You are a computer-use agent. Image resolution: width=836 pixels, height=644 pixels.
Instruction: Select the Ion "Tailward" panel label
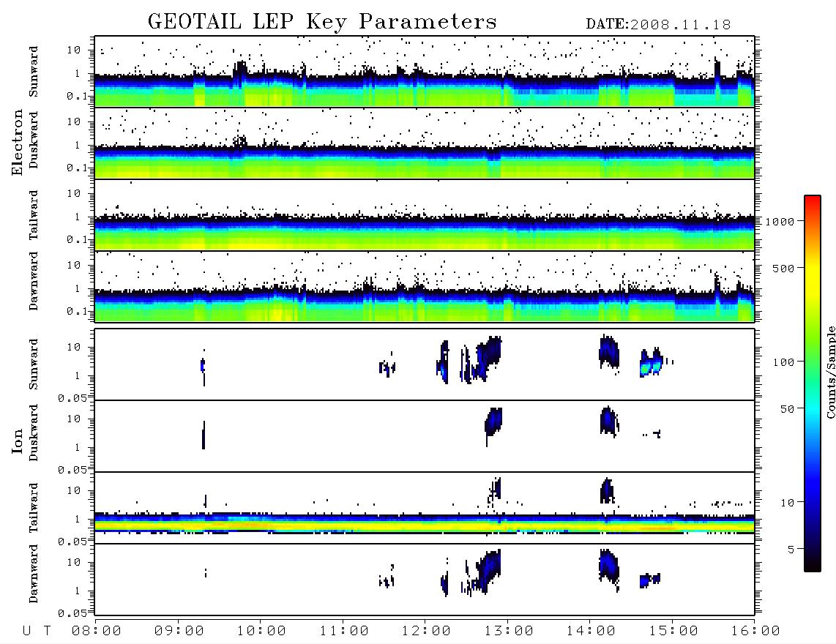[34, 507]
